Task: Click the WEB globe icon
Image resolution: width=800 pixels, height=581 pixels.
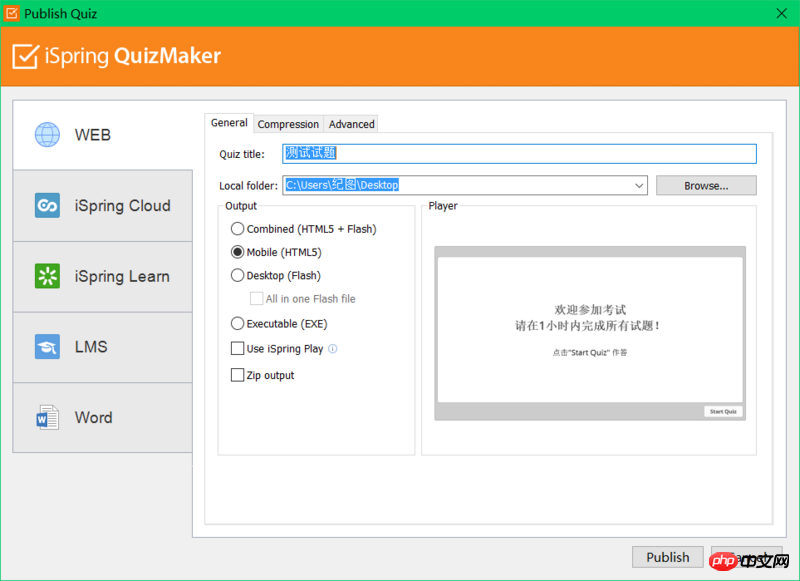Action: [47, 135]
